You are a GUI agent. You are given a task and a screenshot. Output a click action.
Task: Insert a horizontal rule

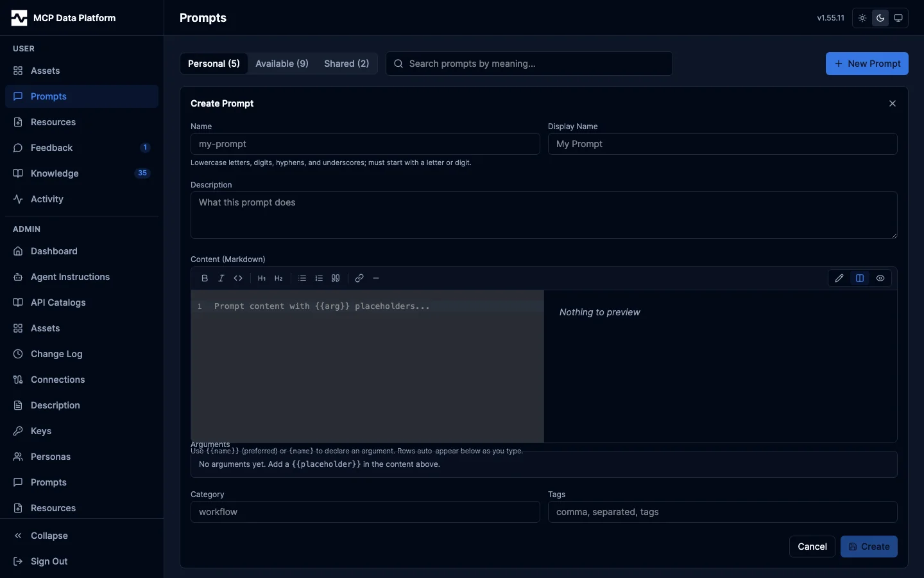[376, 278]
